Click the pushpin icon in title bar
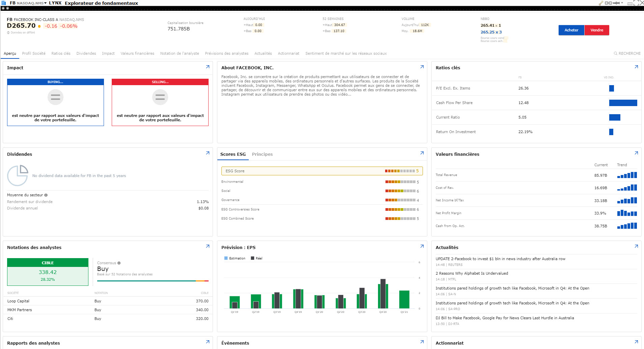644x349 pixels. (616, 3)
